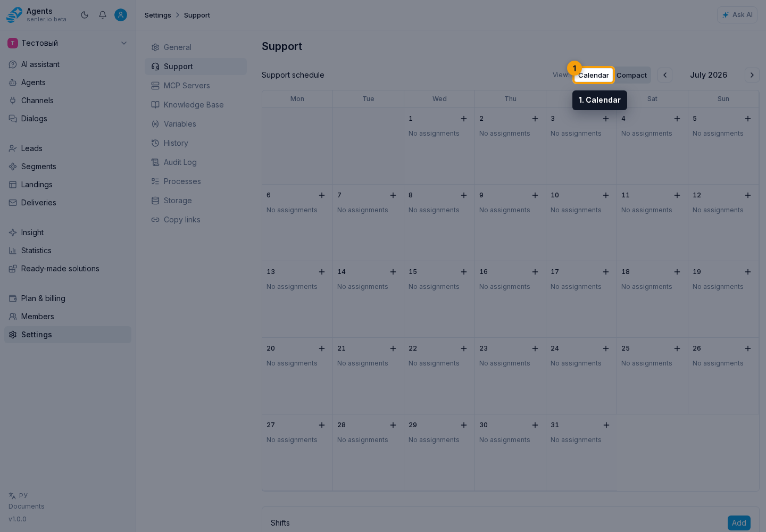Add assignment on July 5
766x532 pixels.
point(748,119)
